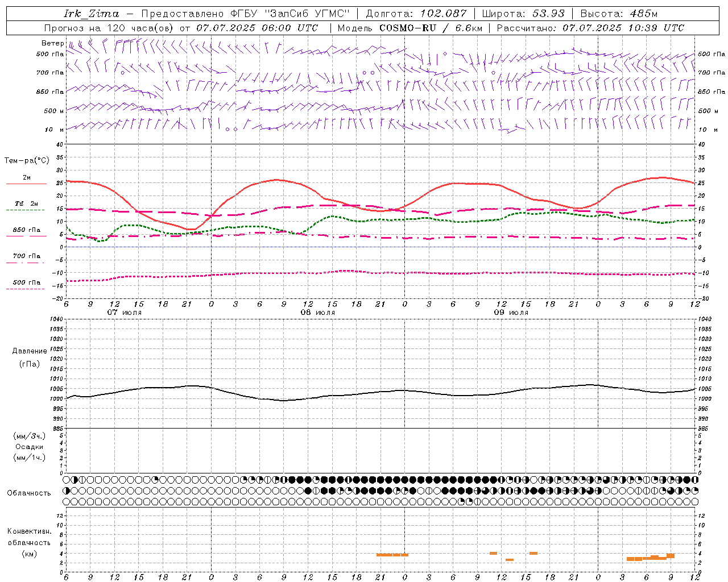This screenshot has width=728, height=582.
Task: Click the Ветер panel label
Action: (x=52, y=43)
